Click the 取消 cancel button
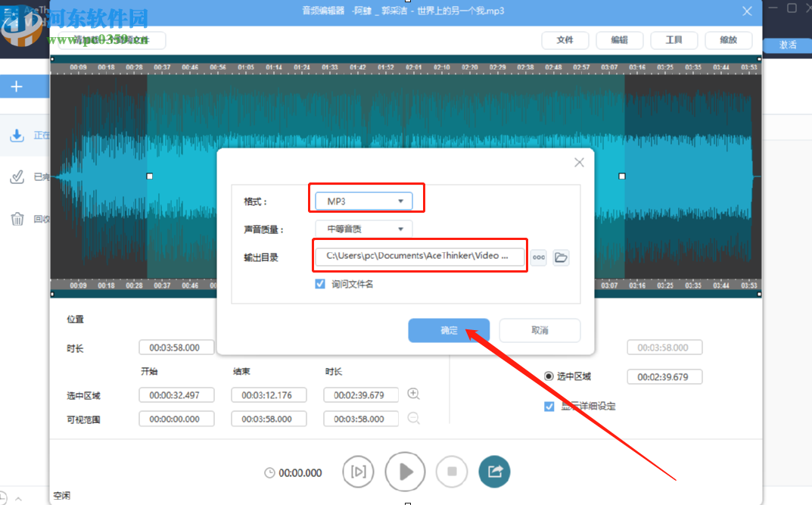812x505 pixels. [540, 330]
